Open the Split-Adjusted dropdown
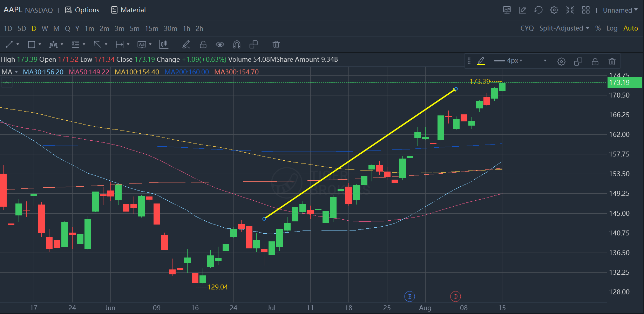 pos(564,28)
